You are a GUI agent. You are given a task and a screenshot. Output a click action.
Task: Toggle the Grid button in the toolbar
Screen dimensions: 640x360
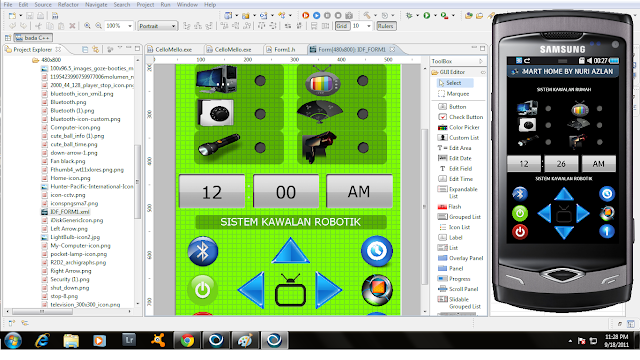tap(342, 26)
